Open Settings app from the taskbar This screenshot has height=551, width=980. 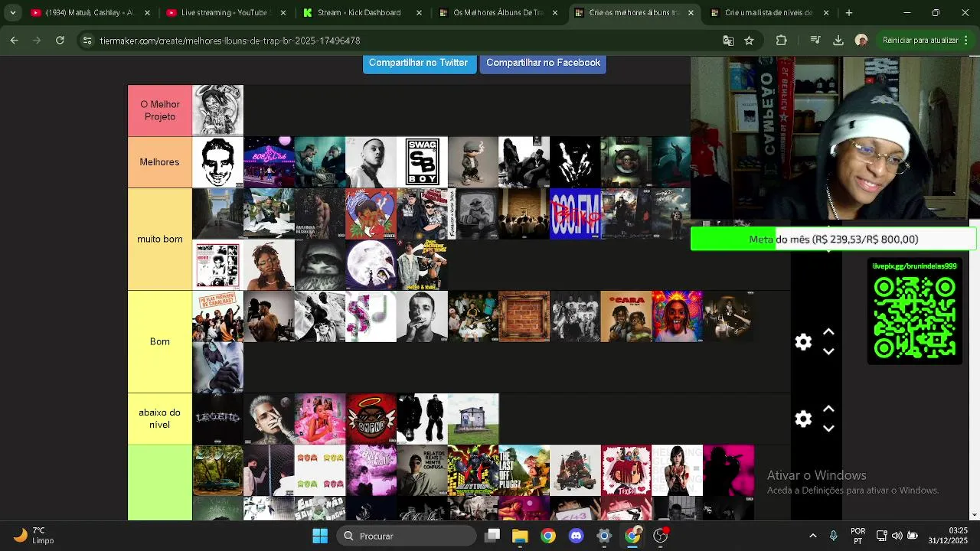pyautogui.click(x=604, y=536)
